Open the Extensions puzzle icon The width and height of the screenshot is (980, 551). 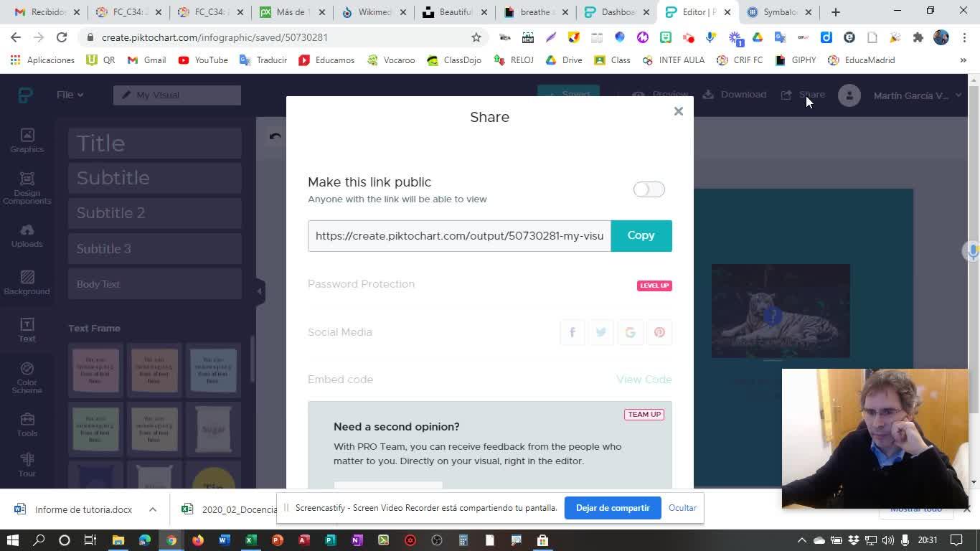pyautogui.click(x=918, y=37)
